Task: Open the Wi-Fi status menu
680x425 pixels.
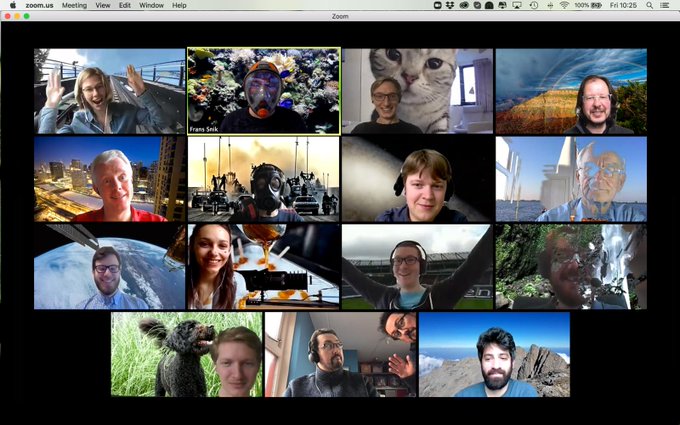Action: click(x=564, y=5)
